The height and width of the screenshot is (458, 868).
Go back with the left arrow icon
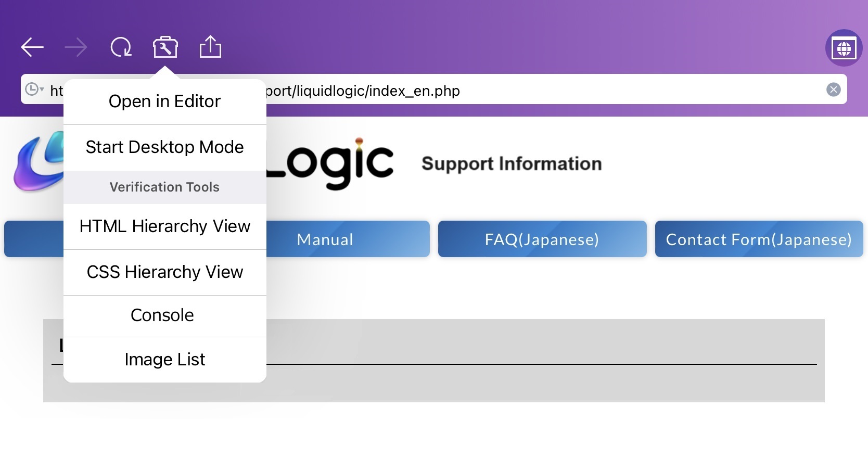click(32, 47)
